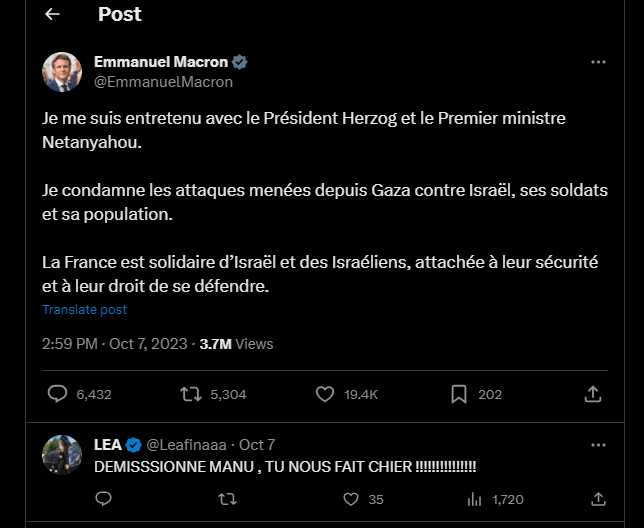Viewport: 644px width, 528px height.
Task: Open Emmanuel Macron's profile picture
Action: [x=62, y=72]
